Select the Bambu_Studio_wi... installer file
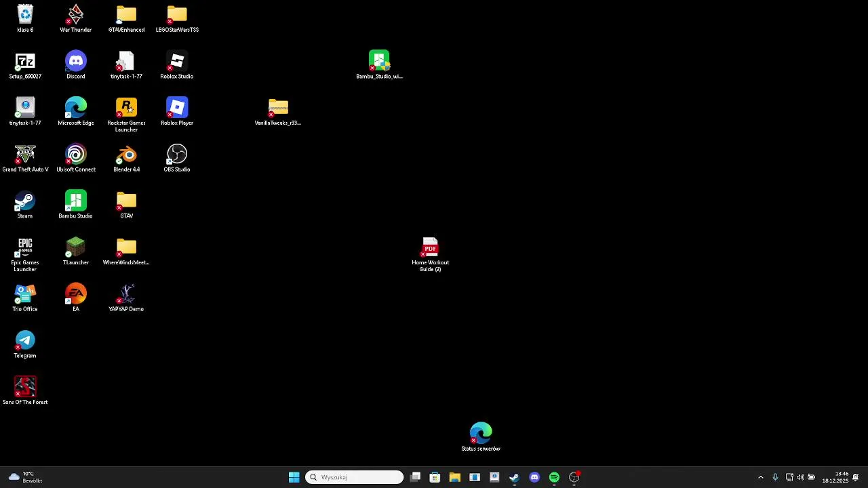Image resolution: width=868 pixels, height=488 pixels. pyautogui.click(x=379, y=65)
